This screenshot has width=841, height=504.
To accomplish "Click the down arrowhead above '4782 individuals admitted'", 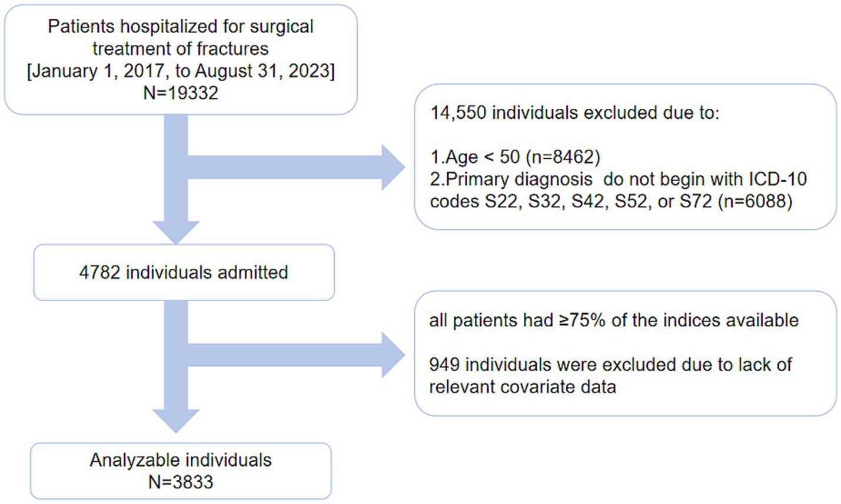I will click(x=176, y=232).
